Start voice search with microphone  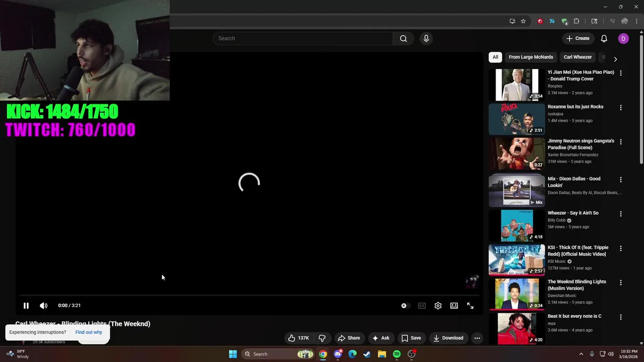(x=426, y=38)
